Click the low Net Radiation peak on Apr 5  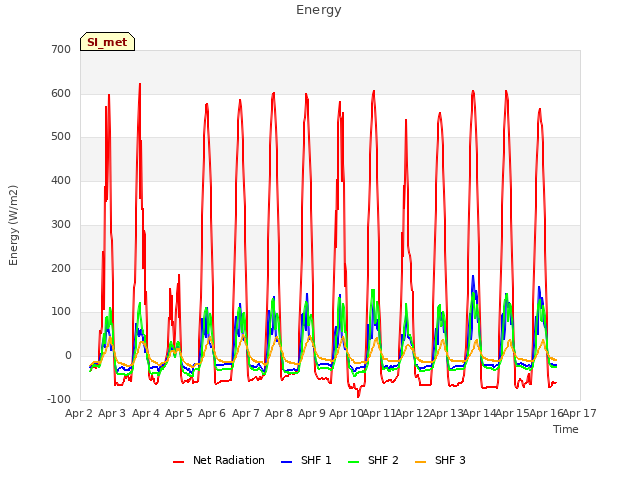pyautogui.click(x=179, y=275)
